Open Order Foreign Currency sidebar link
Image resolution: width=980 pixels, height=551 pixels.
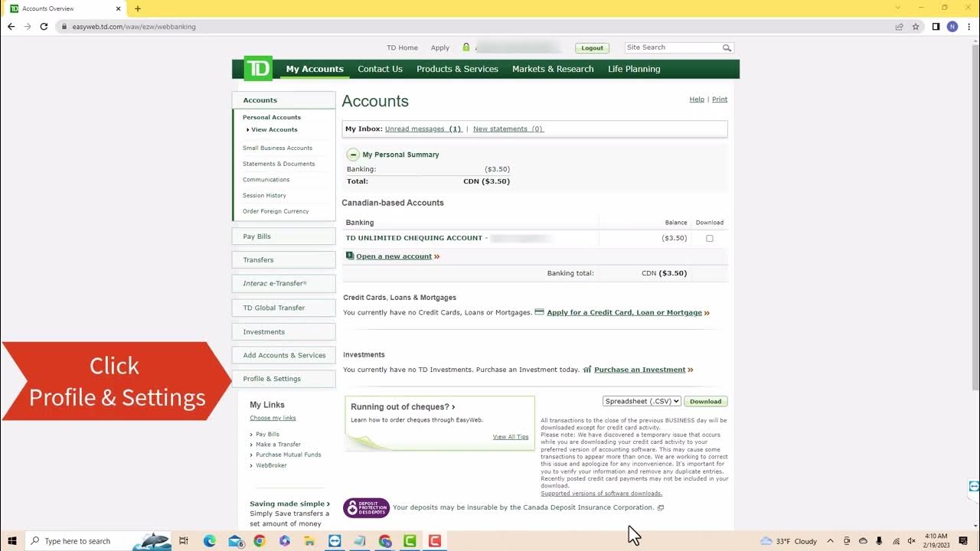click(276, 211)
